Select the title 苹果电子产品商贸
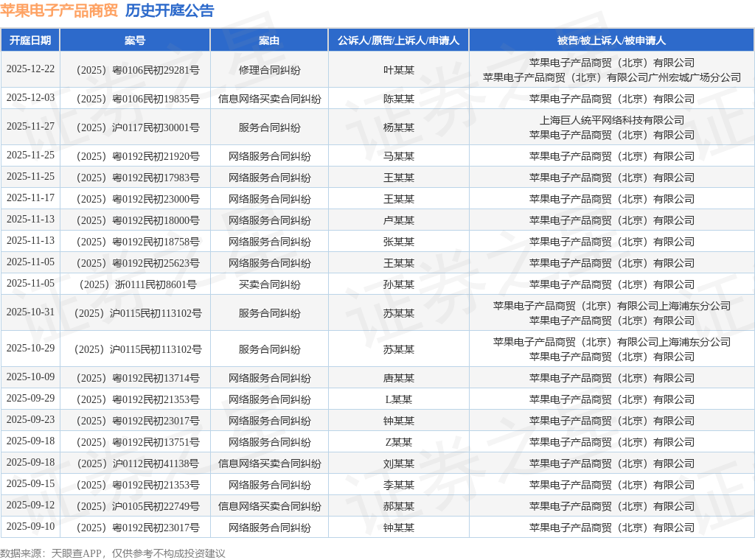755x560 pixels. click(59, 10)
